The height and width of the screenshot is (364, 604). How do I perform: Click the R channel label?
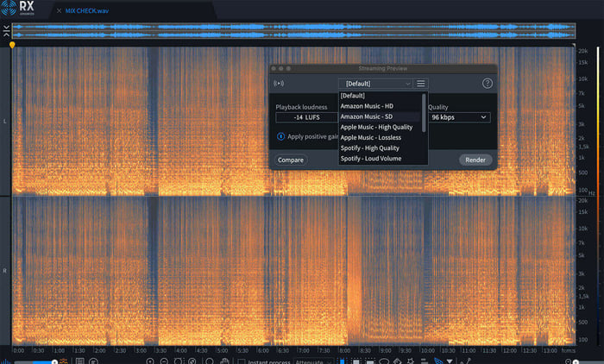[x=5, y=271]
